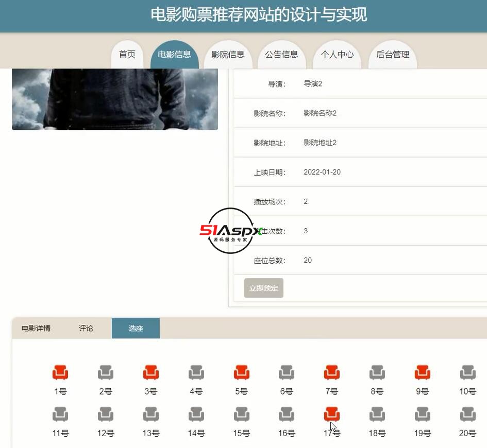This screenshot has height=448, width=487.
Task: Pick the gray seat icon numbered 2号
Action: 106,372
